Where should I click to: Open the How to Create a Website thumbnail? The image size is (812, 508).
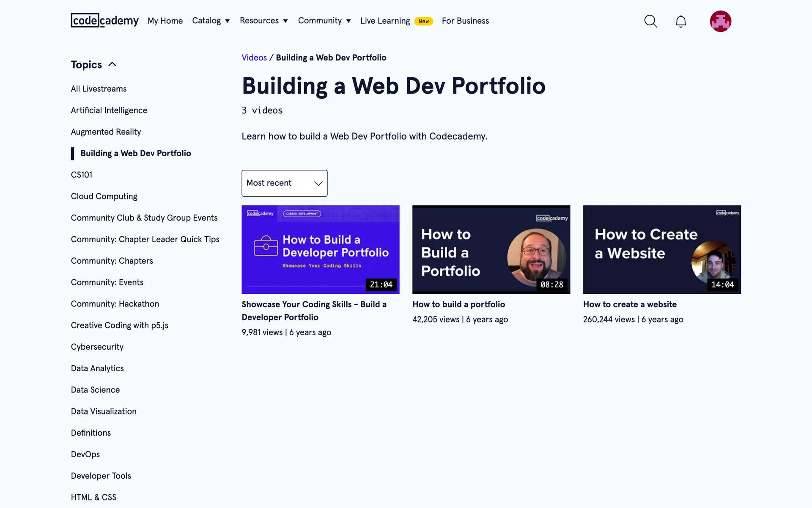coord(661,249)
